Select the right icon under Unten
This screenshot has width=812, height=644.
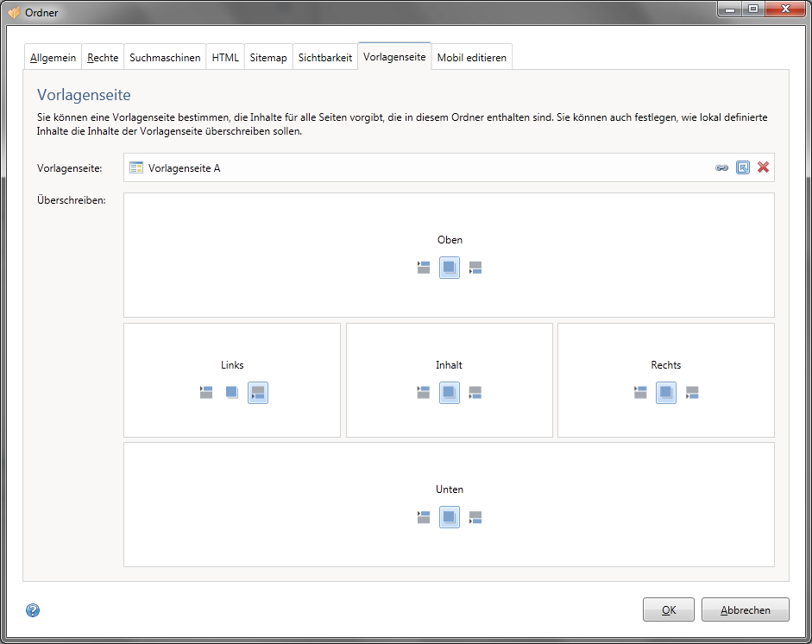(475, 518)
